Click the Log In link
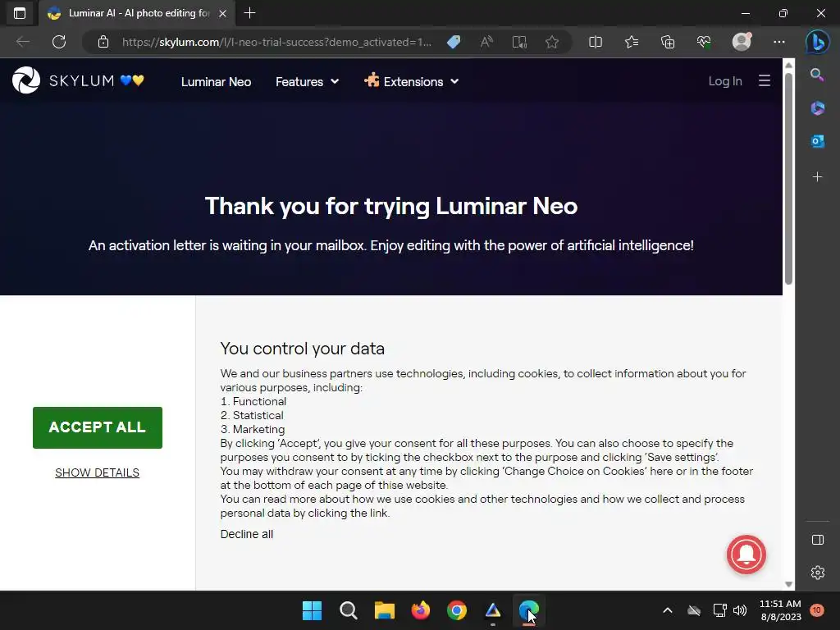Viewport: 840px width, 630px height. click(x=725, y=81)
